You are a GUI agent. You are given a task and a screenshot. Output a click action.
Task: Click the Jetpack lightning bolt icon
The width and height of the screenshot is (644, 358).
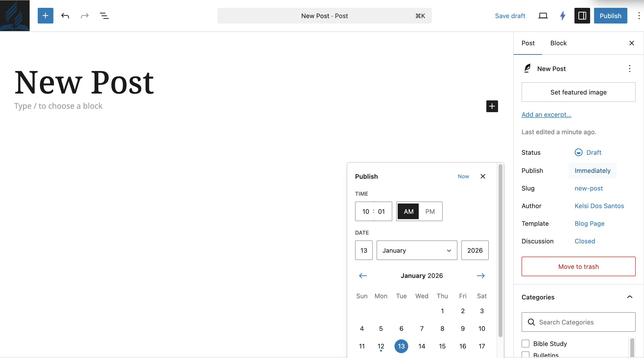point(562,15)
